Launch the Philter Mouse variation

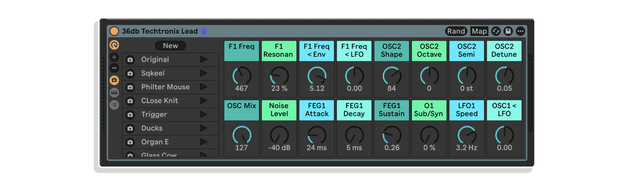pyautogui.click(x=204, y=87)
